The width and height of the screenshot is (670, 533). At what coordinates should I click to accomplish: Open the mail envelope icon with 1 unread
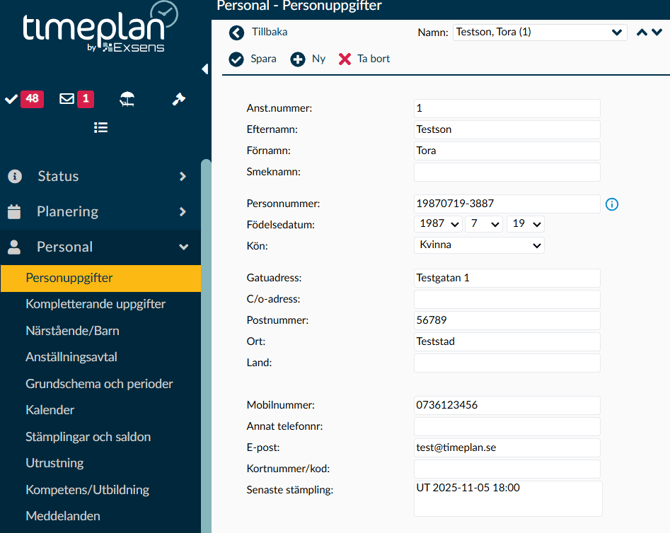point(76,99)
